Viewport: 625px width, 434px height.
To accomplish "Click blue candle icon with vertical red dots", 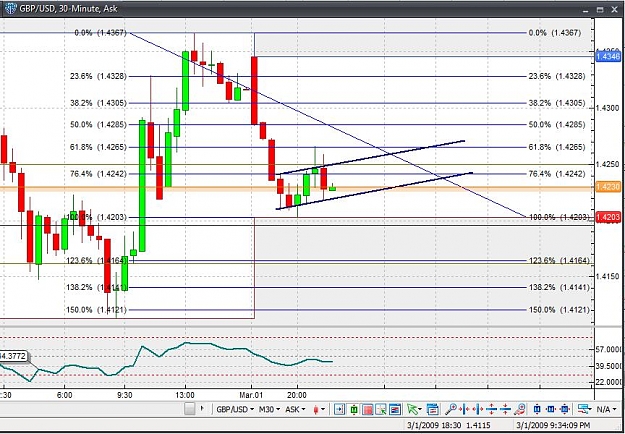I will tap(537, 409).
